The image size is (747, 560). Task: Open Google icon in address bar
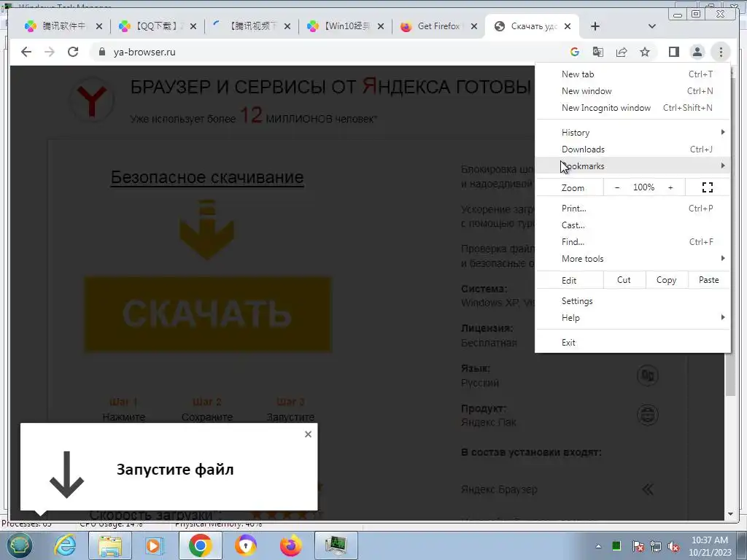pos(575,52)
